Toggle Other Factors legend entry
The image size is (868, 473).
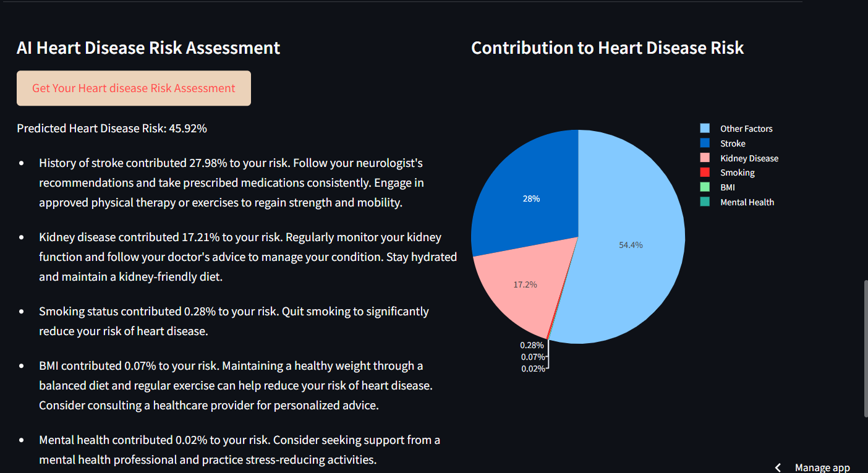click(x=736, y=129)
